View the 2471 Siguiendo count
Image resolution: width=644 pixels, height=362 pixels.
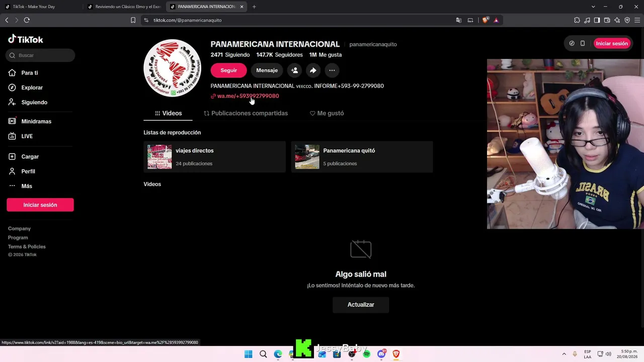[230, 55]
